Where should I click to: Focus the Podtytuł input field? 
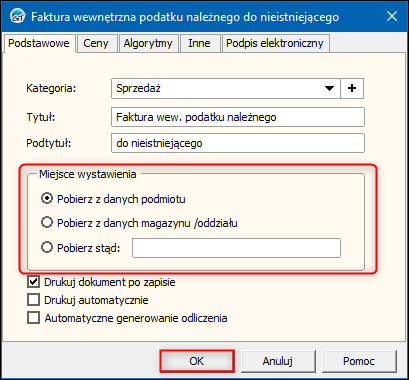[x=238, y=143]
